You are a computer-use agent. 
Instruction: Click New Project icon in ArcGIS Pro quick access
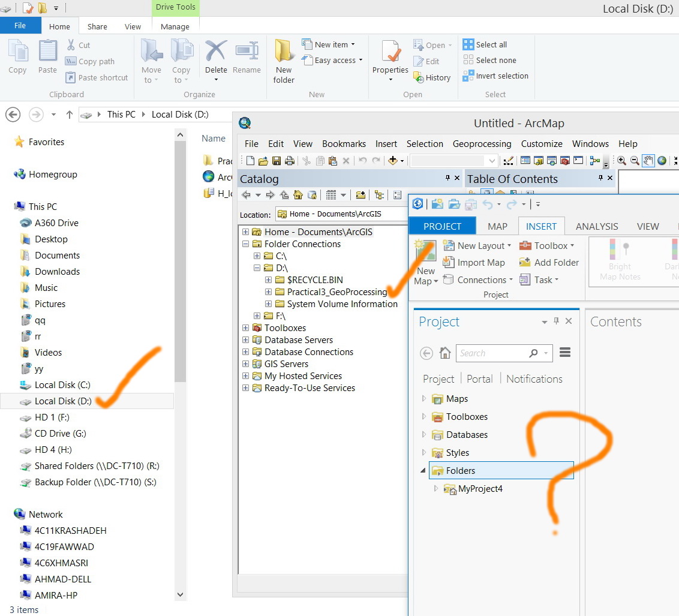coord(437,204)
